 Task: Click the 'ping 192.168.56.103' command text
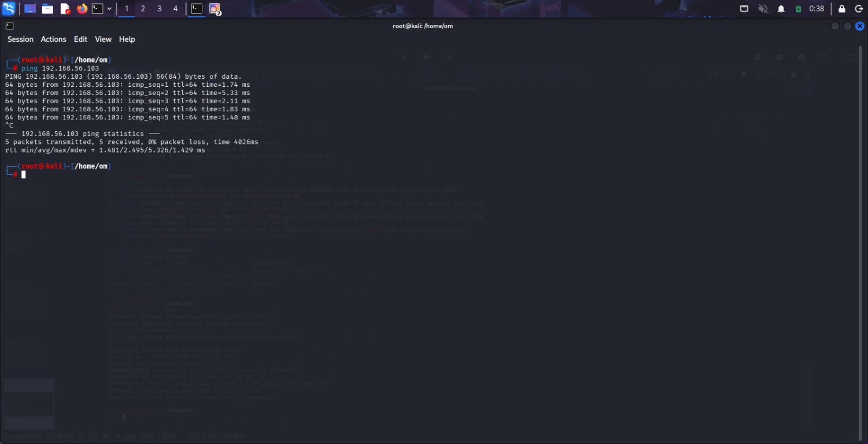click(x=60, y=68)
